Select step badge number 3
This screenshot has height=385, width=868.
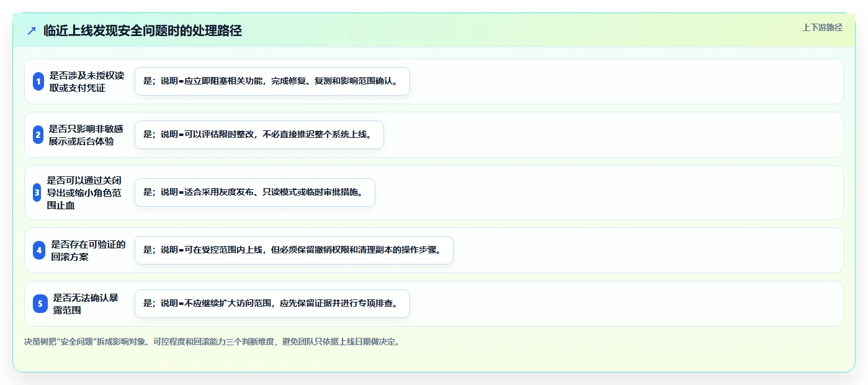coord(37,192)
